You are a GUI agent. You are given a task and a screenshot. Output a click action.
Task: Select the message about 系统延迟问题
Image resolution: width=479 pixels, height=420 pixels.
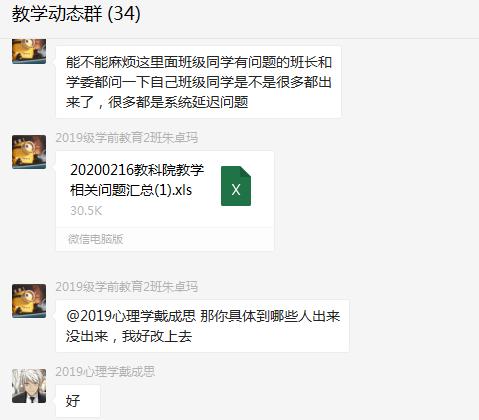point(198,82)
